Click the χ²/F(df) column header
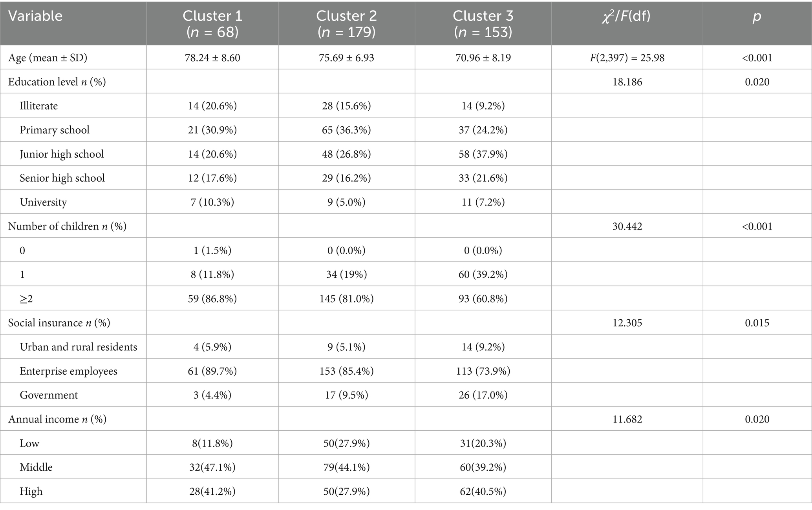The width and height of the screenshot is (812, 510). point(627,17)
